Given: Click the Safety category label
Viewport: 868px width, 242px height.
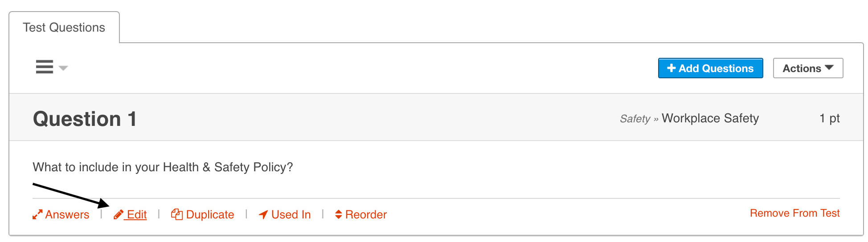Looking at the screenshot, I should [635, 119].
